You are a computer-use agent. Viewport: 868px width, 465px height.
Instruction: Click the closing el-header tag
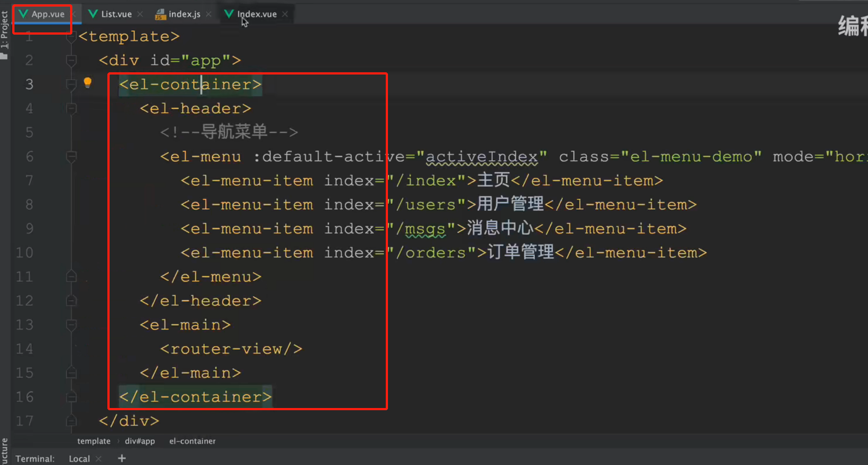pyautogui.click(x=201, y=301)
